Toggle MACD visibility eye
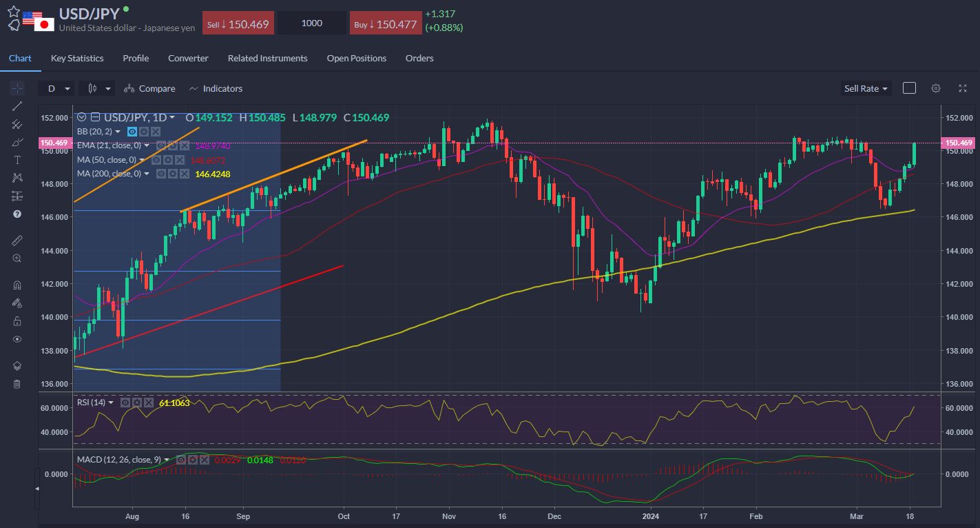Viewport: 980px width, 528px height. pos(181,460)
